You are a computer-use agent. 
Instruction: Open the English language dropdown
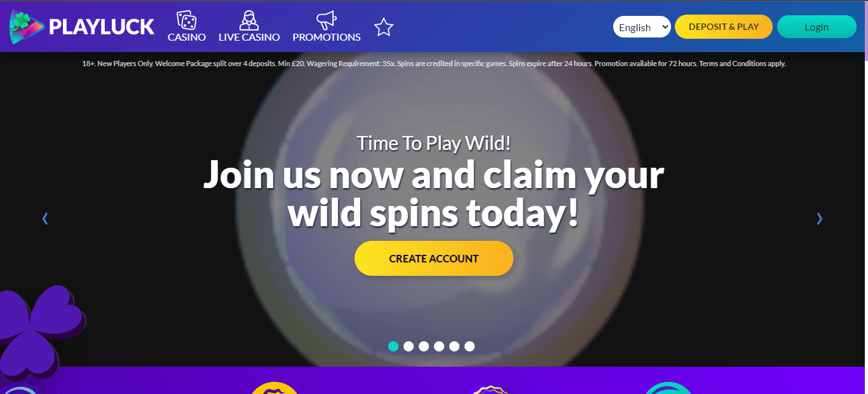click(642, 27)
